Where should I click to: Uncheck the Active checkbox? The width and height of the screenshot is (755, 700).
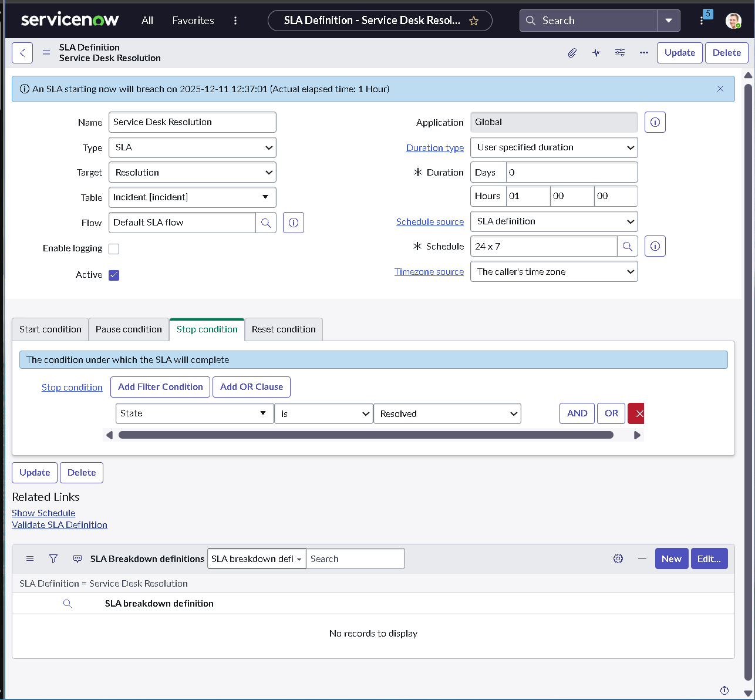pyautogui.click(x=114, y=275)
